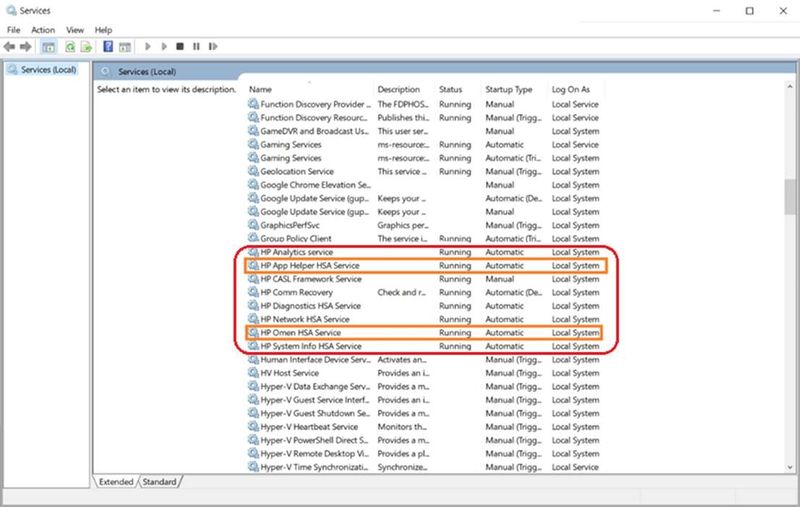Click gear icon beside HP Comm Recovery
The width and height of the screenshot is (800, 507).
[x=253, y=292]
